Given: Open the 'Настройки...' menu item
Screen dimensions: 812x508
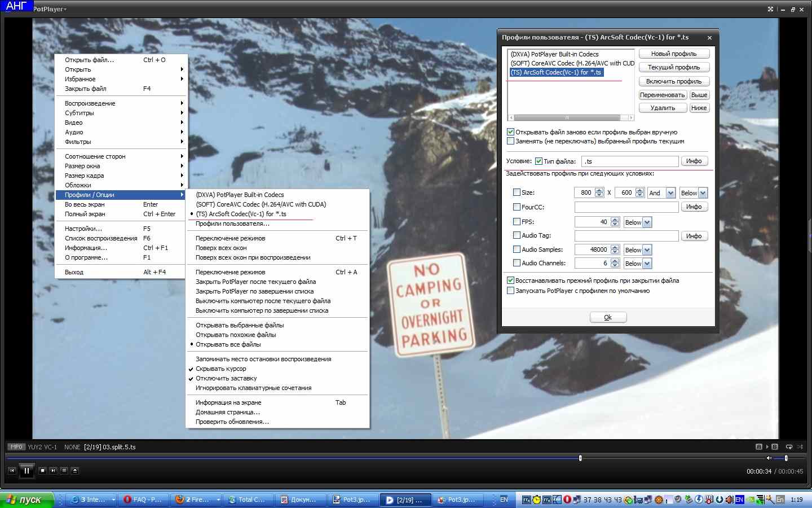Looking at the screenshot, I should click(x=83, y=229).
